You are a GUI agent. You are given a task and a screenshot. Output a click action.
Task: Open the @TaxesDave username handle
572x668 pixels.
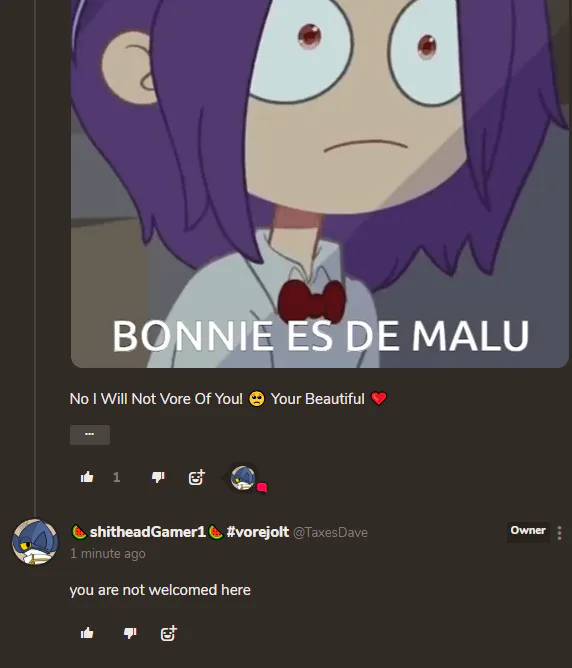point(330,533)
